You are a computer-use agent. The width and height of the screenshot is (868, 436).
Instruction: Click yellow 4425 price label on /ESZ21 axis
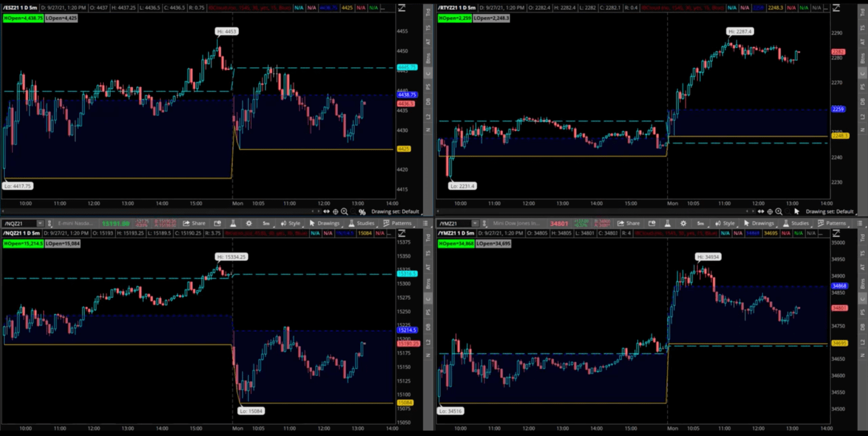click(x=404, y=149)
